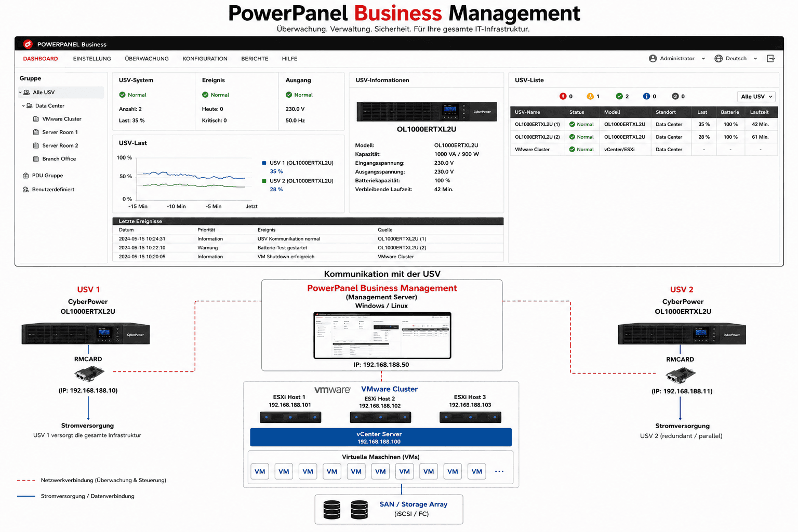Image resolution: width=798 pixels, height=532 pixels.
Task: Open the EINSTELLUNG menu
Action: coord(92,59)
